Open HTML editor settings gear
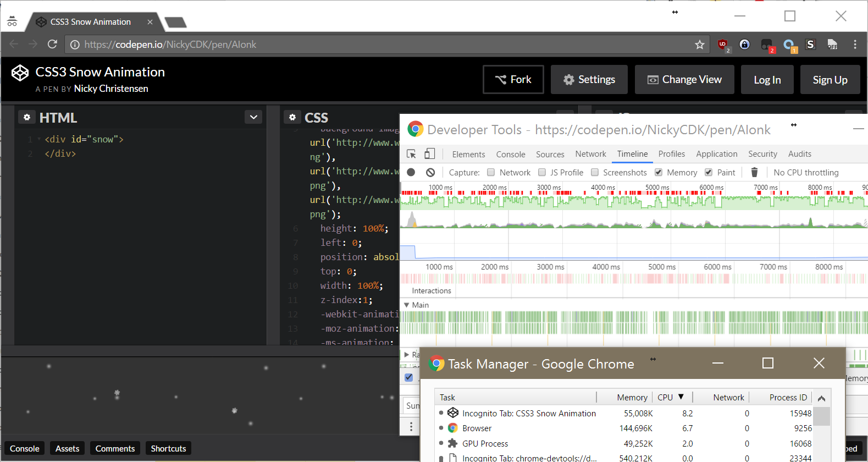Image resolution: width=868 pixels, height=462 pixels. [x=27, y=117]
